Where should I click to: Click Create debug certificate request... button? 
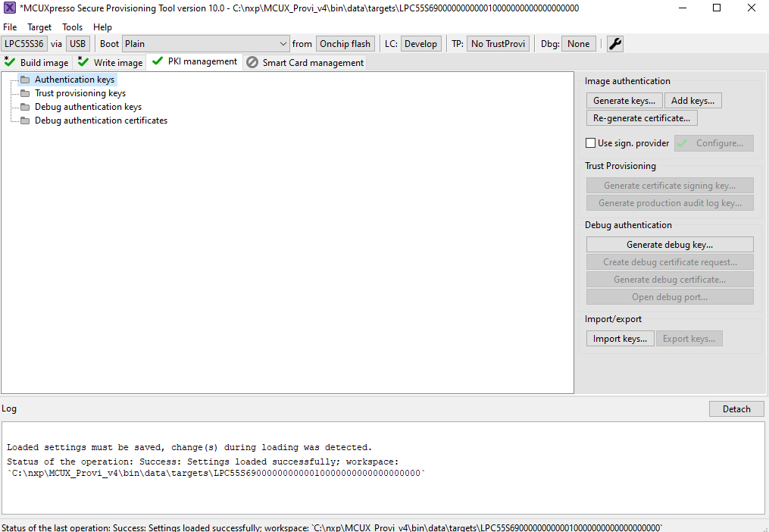coord(670,262)
